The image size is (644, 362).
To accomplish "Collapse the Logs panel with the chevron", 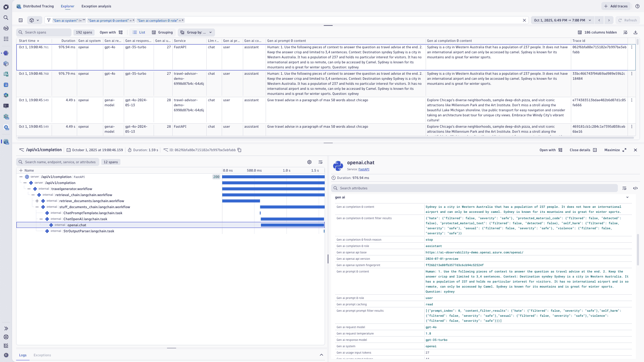I will click(x=321, y=355).
